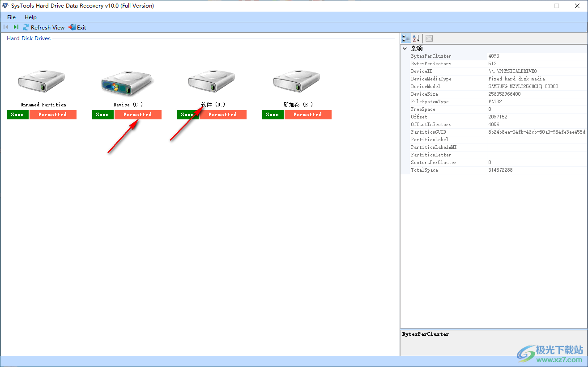The image size is (588, 367).
Task: Select the PartitionLetter property row
Action: [x=494, y=155]
